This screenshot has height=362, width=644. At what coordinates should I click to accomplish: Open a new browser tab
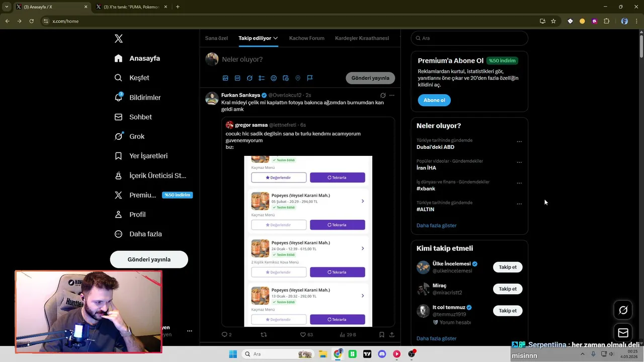tap(178, 7)
